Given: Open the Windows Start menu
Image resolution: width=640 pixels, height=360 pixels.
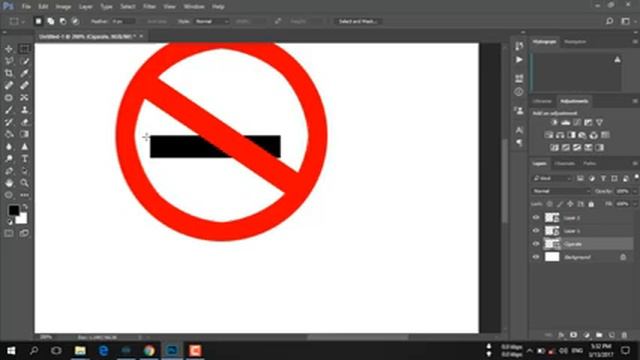Looking at the screenshot, I should [x=11, y=351].
